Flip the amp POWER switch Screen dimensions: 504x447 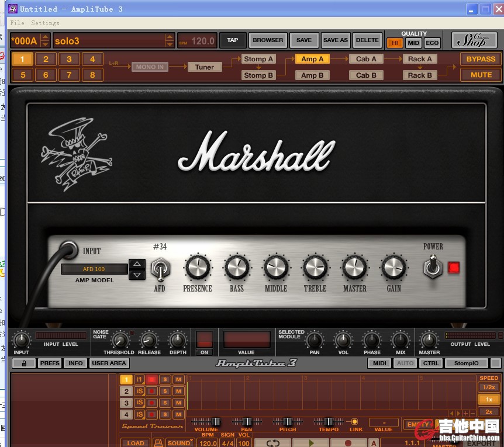click(x=433, y=266)
